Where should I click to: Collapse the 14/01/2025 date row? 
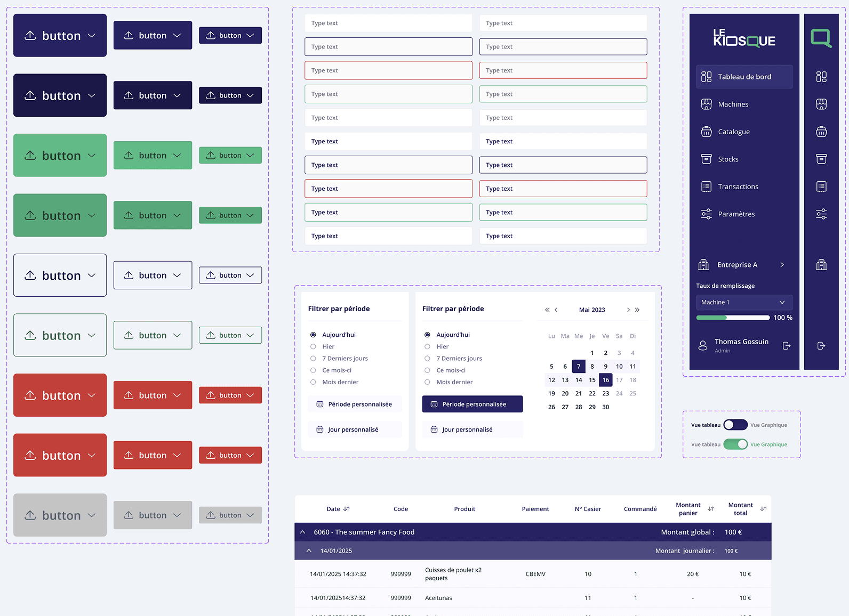click(309, 550)
